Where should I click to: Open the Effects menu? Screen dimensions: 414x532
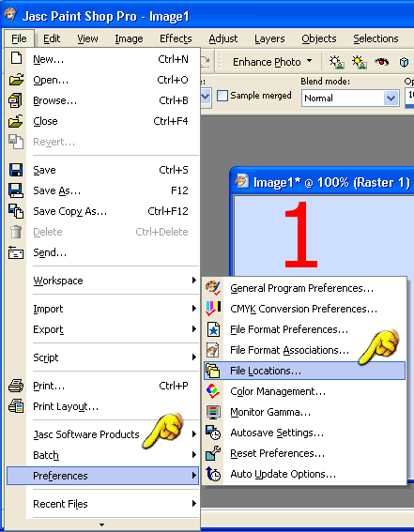[176, 38]
